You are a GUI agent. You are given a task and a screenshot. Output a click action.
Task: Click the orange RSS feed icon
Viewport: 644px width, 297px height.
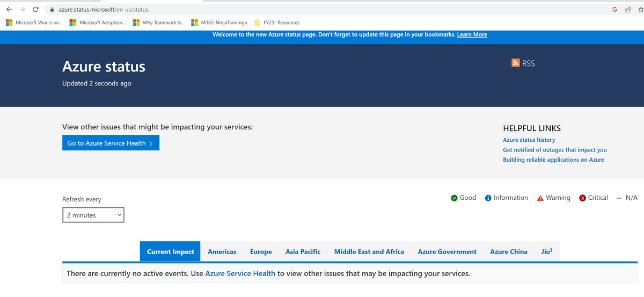coord(516,63)
